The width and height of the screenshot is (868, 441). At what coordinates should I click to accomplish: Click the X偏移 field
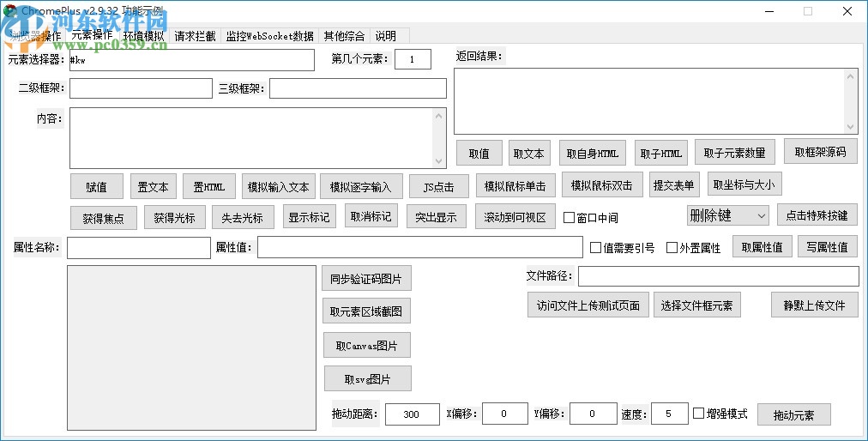pos(505,414)
